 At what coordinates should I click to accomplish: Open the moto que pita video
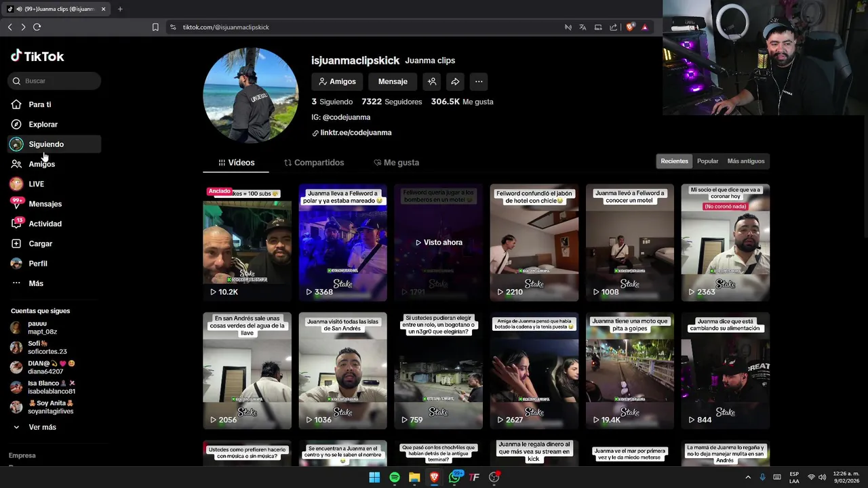(x=630, y=371)
